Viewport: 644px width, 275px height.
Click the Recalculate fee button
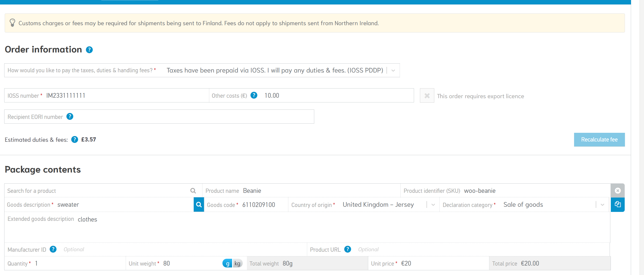click(x=599, y=139)
